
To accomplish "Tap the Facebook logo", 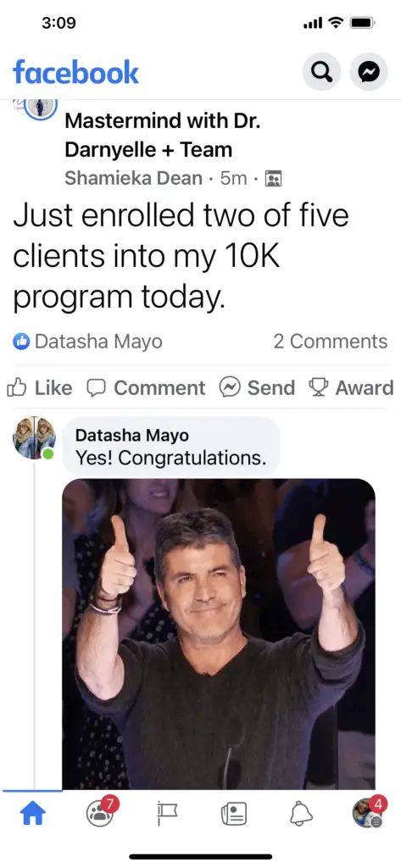I will (x=75, y=73).
